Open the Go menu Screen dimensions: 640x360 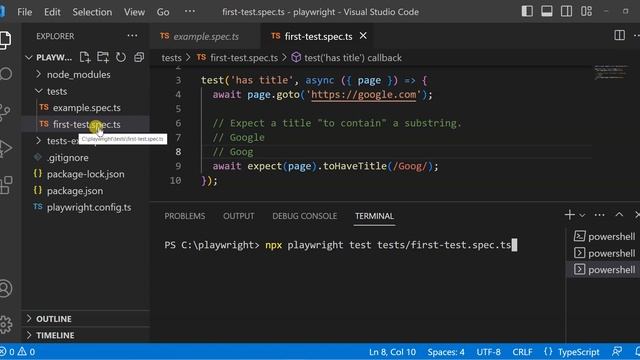163,12
